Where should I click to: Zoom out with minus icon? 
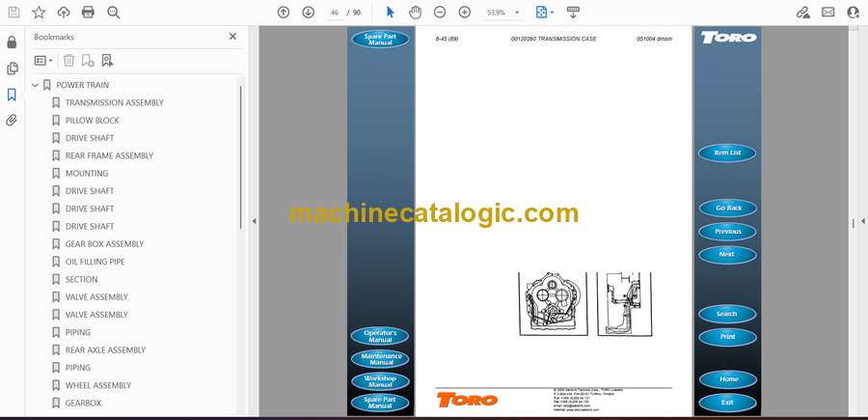440,13
